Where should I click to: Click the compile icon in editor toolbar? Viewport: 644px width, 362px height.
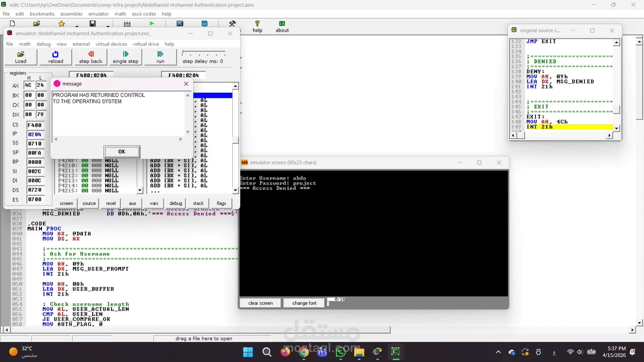click(x=127, y=23)
